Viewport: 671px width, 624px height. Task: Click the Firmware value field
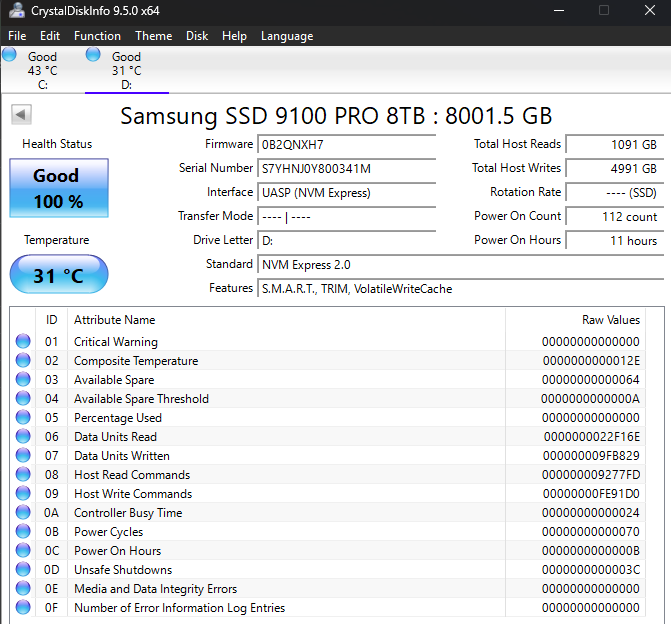click(346, 144)
